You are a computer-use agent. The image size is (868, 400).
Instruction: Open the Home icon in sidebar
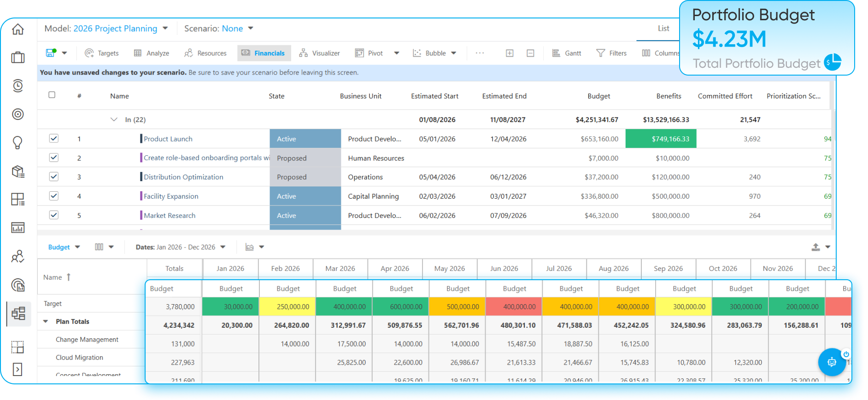[18, 29]
